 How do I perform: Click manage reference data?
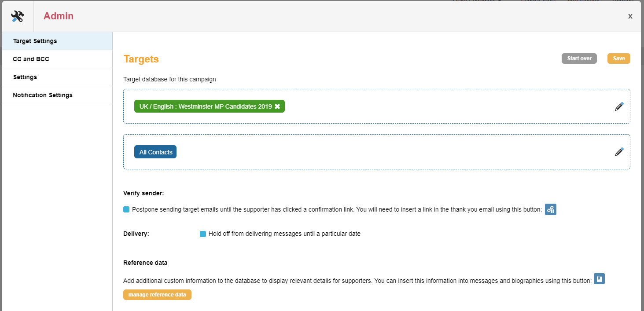(157, 295)
